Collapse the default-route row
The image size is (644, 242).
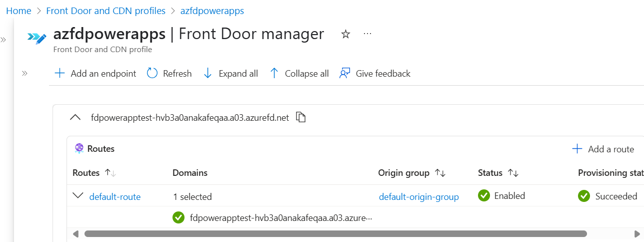(78, 196)
